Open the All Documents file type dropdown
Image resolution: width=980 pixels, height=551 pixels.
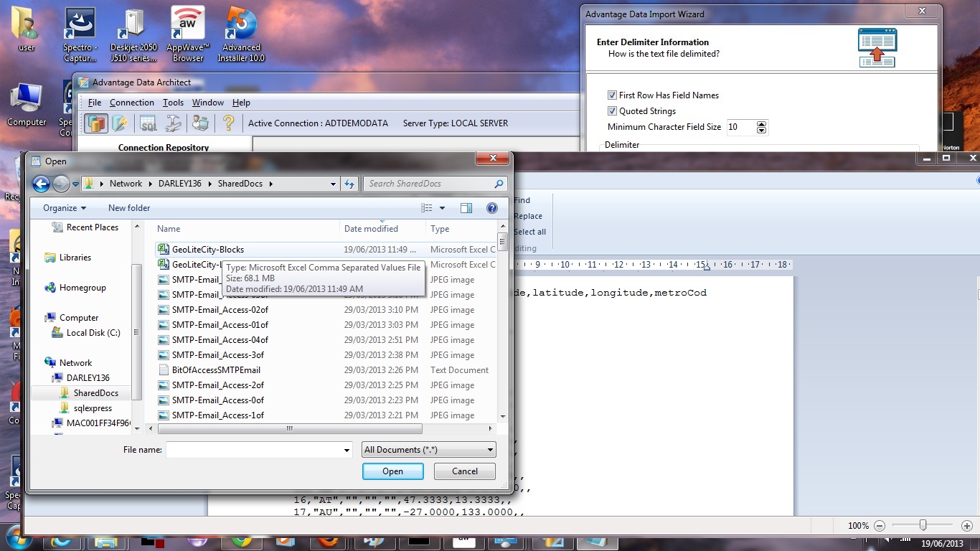[429, 450]
